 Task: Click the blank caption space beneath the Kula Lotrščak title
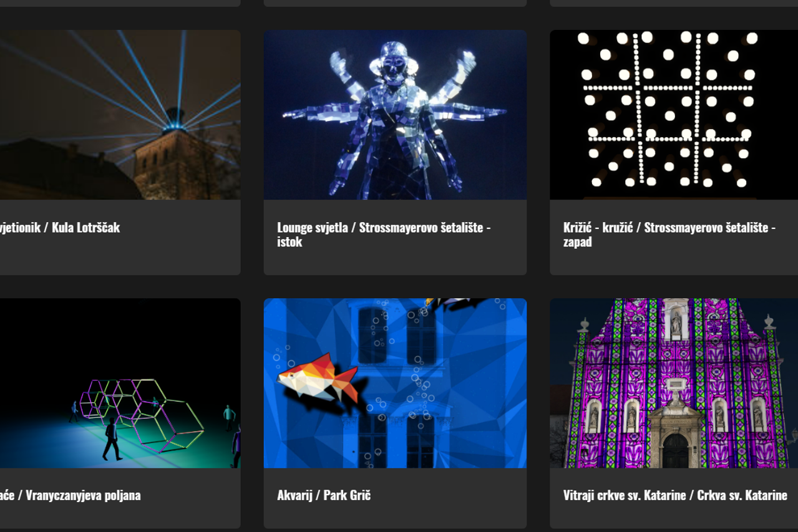120,254
